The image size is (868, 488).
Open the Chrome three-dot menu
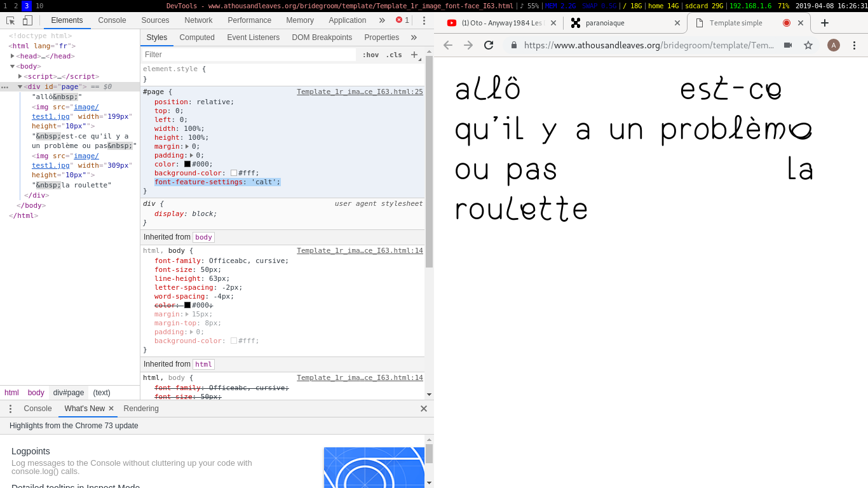click(854, 45)
